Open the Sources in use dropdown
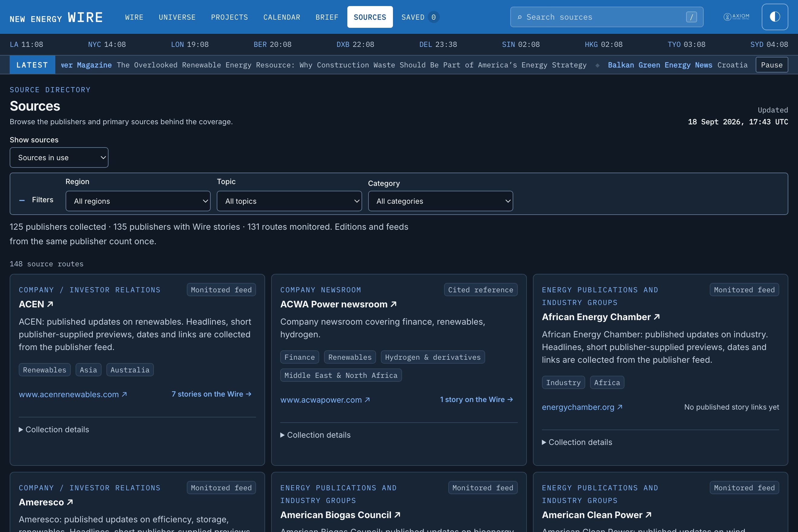Screen dimensions: 798x532 coord(59,157)
